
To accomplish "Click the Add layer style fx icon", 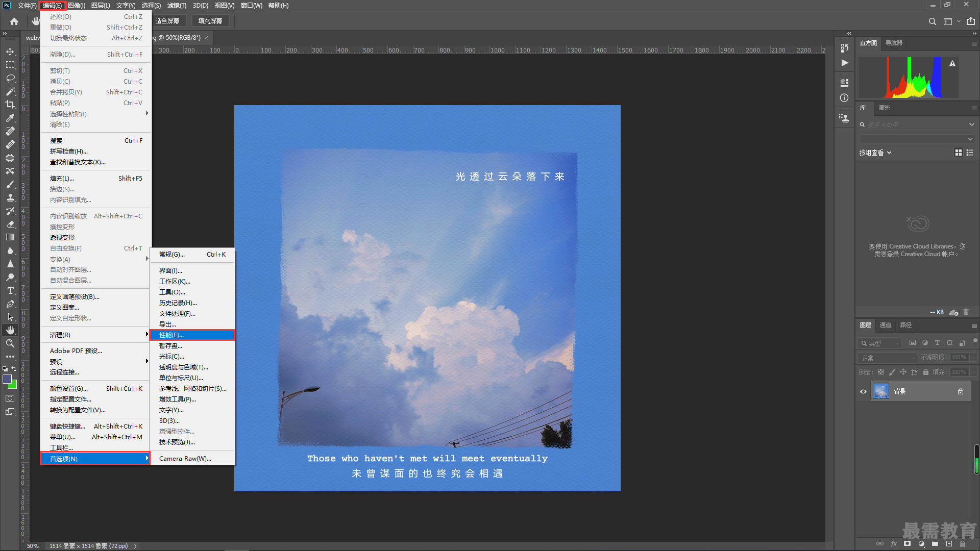I will tap(894, 544).
